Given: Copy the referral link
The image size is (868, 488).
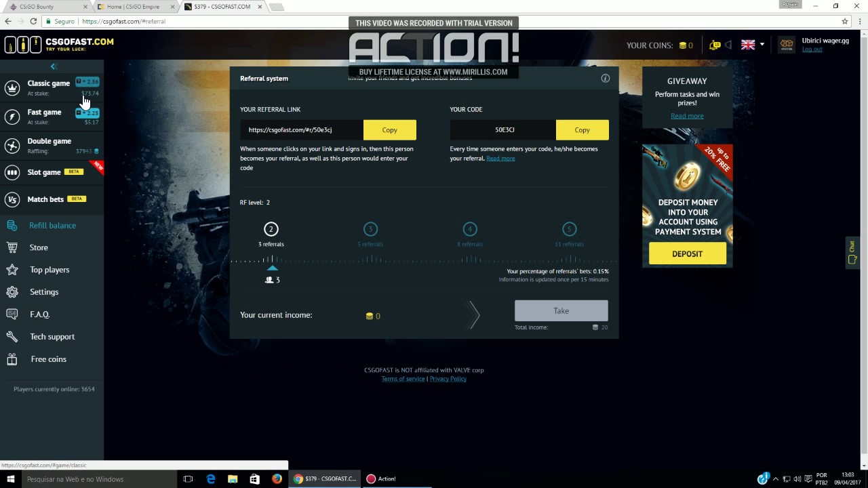Looking at the screenshot, I should coord(390,130).
